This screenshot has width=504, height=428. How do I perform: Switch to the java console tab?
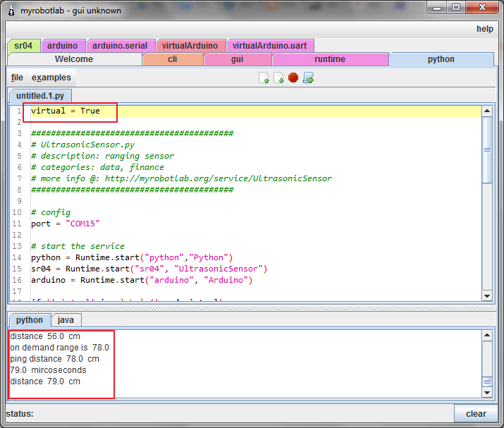pyautogui.click(x=66, y=320)
